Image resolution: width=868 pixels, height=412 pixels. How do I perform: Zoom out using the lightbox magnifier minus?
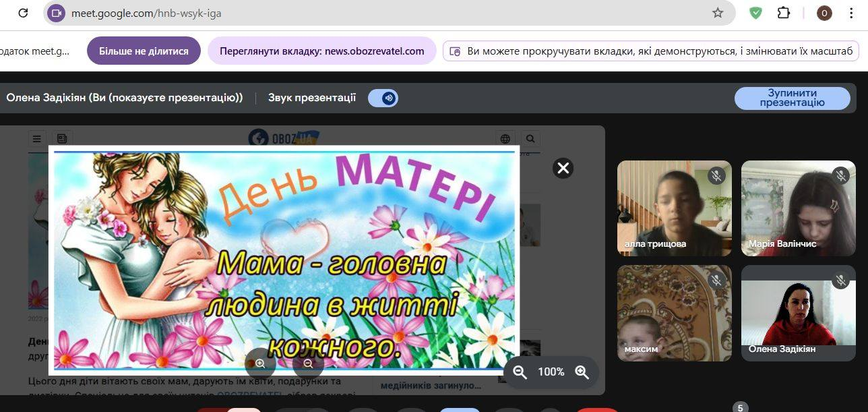[x=308, y=363]
